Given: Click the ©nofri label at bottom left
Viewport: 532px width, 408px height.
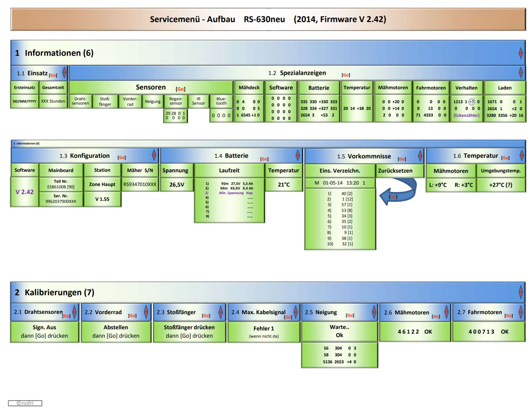Looking at the screenshot, I should (25, 403).
